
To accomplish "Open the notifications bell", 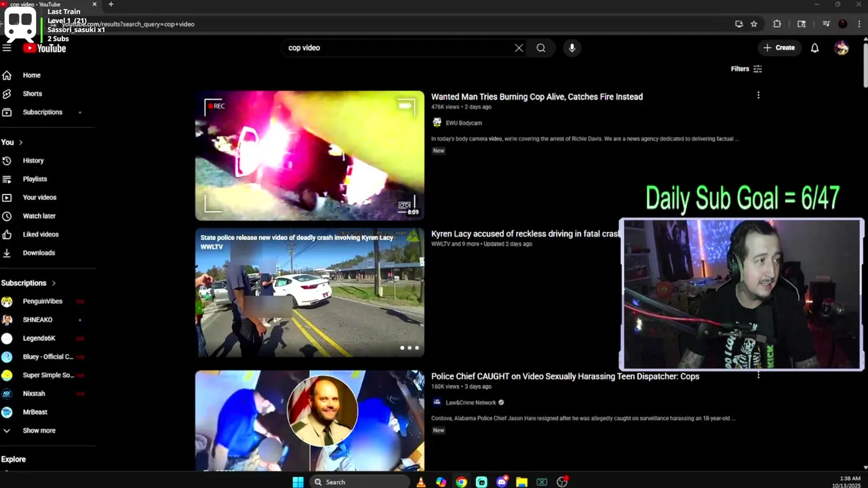I will (814, 47).
